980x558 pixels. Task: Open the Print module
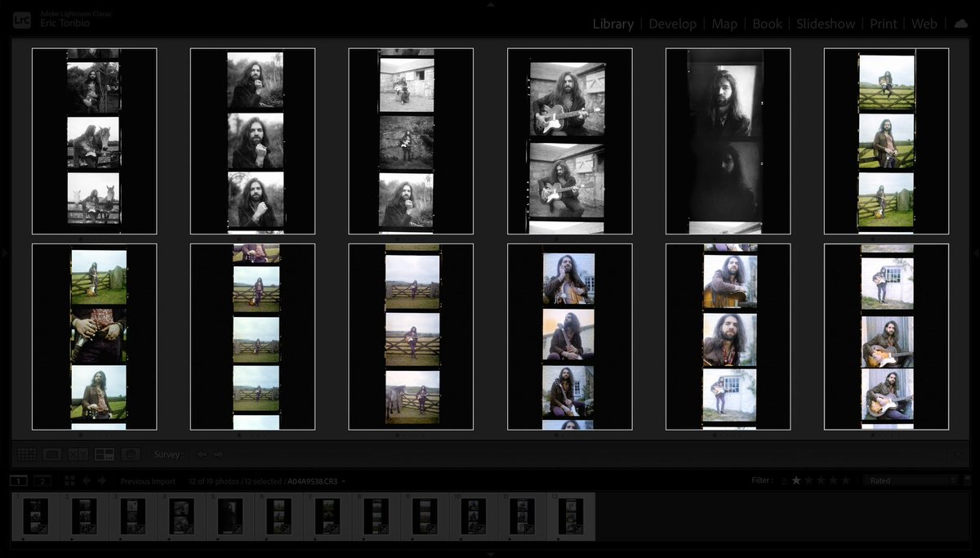[x=883, y=24]
